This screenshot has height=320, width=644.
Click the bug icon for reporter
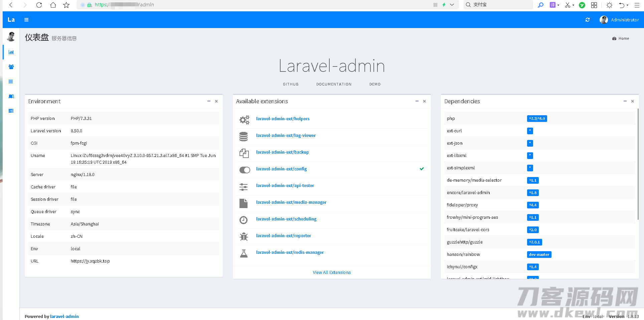(x=244, y=237)
